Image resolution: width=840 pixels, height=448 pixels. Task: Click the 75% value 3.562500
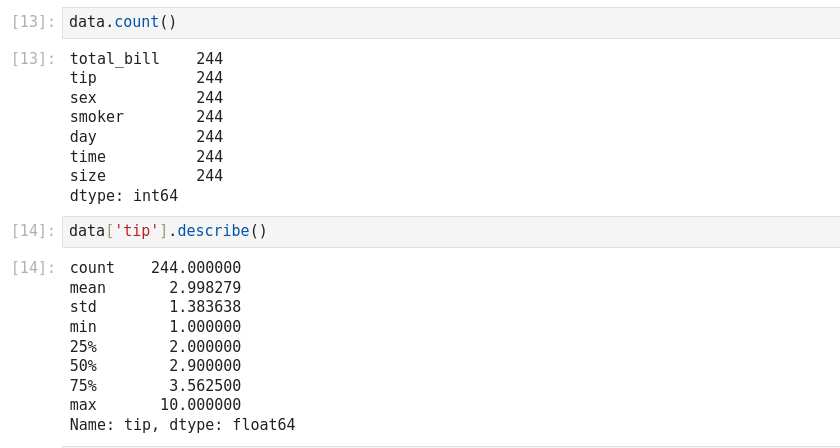[205, 386]
